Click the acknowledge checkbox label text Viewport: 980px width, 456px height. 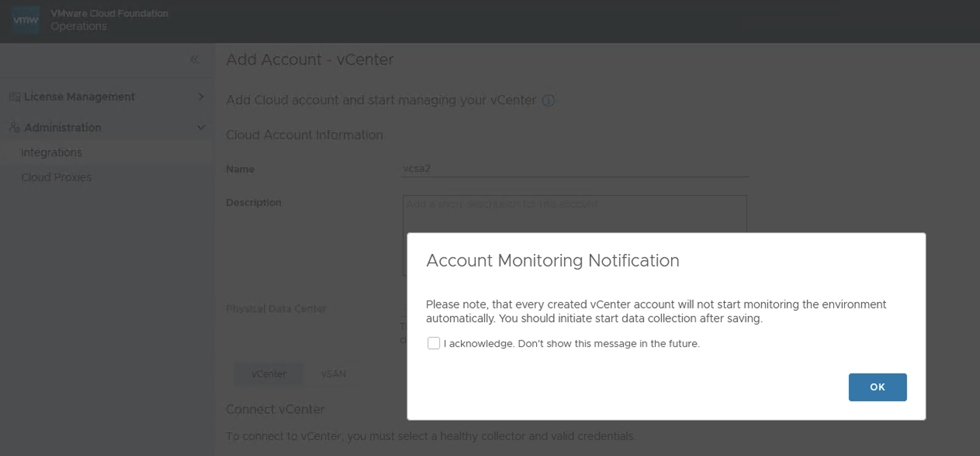click(571, 344)
